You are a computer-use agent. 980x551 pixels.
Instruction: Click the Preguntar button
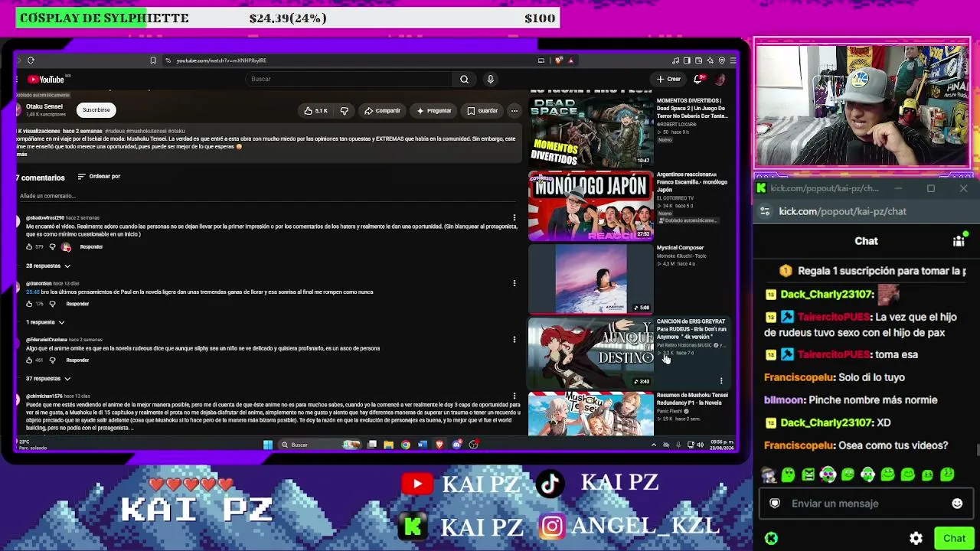(434, 111)
